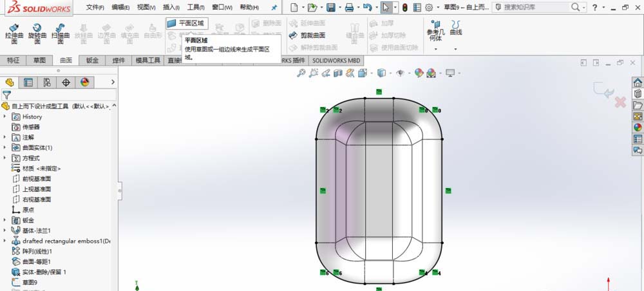Switch to the 钣金 sheet metal ribbon tab
This screenshot has width=644, height=291.
[92, 61]
